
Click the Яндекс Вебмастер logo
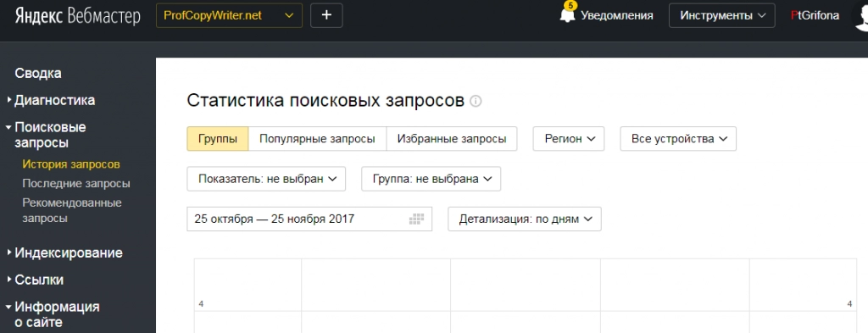coord(77,15)
